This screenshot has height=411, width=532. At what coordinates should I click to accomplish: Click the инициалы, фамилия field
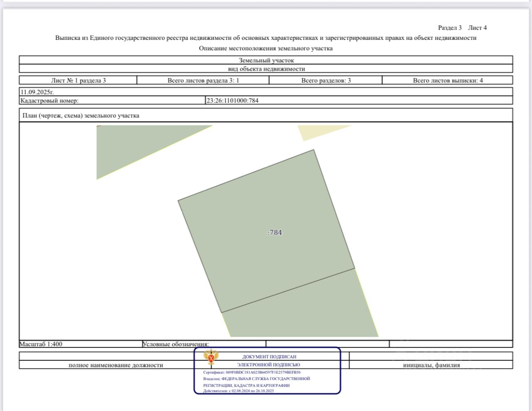[431, 365]
